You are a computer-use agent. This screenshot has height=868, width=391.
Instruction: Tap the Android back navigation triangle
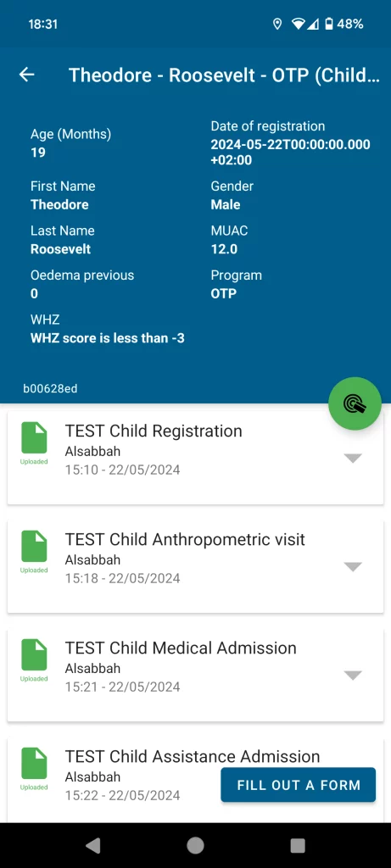(x=93, y=845)
